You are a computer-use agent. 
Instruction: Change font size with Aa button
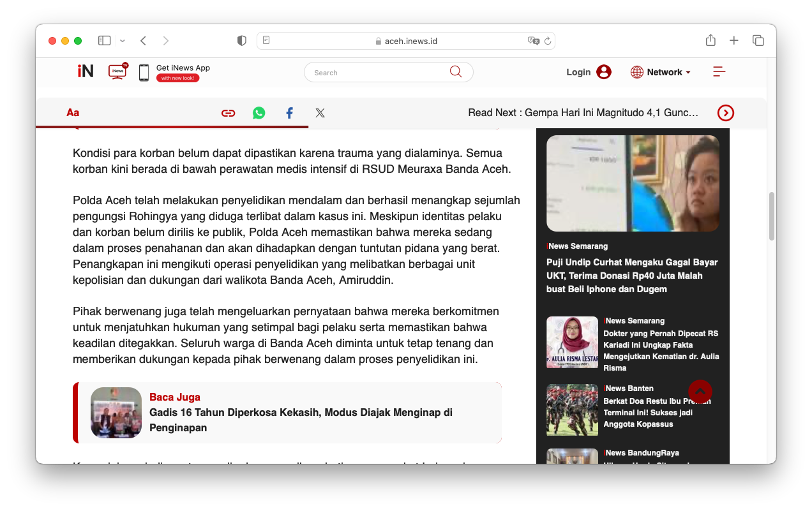coord(73,112)
